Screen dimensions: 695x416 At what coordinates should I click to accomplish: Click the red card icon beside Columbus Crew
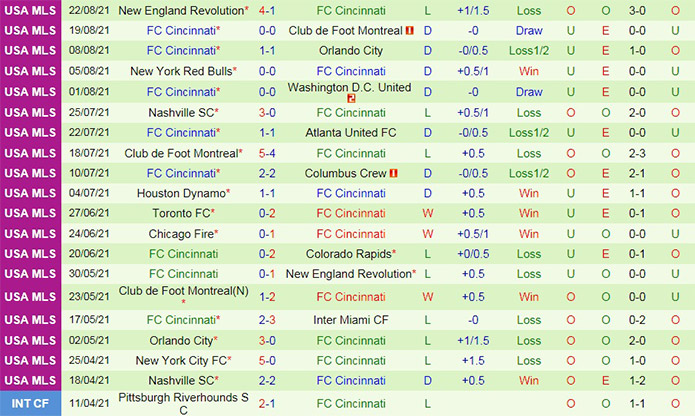[394, 173]
